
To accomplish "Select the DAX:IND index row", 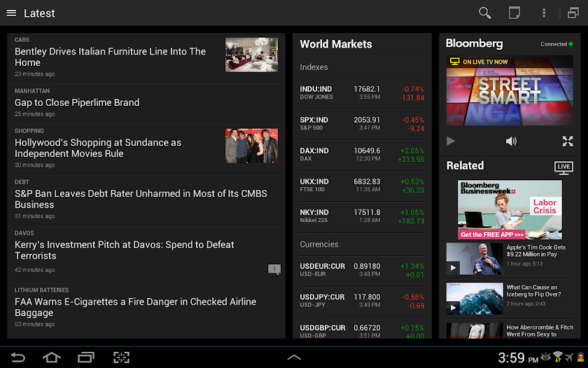I will [362, 155].
